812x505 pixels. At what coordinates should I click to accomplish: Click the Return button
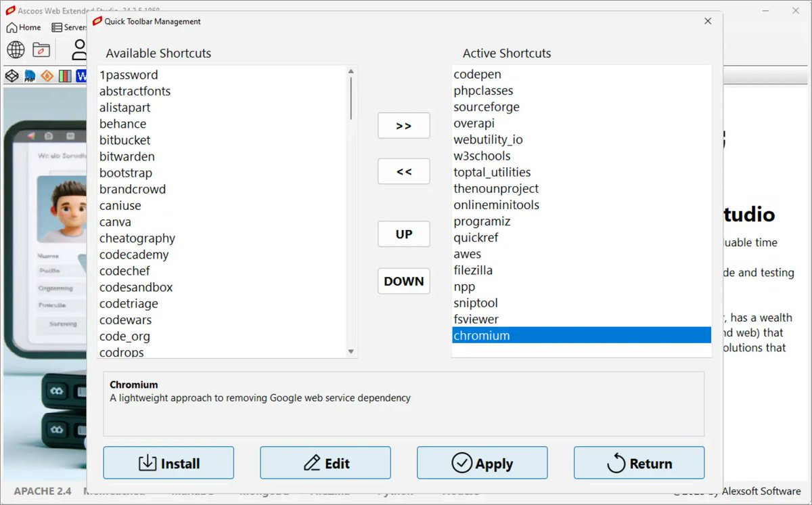pos(639,462)
